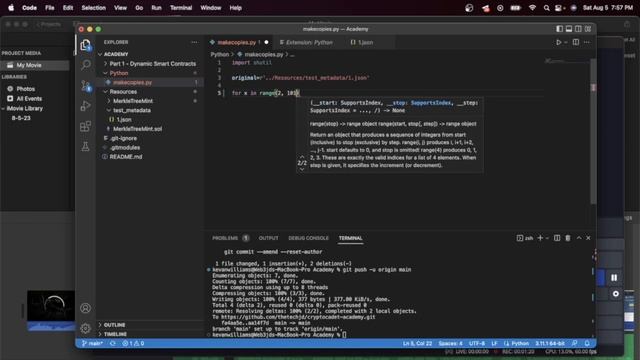Switch to the Debug Console tab

tap(308, 238)
